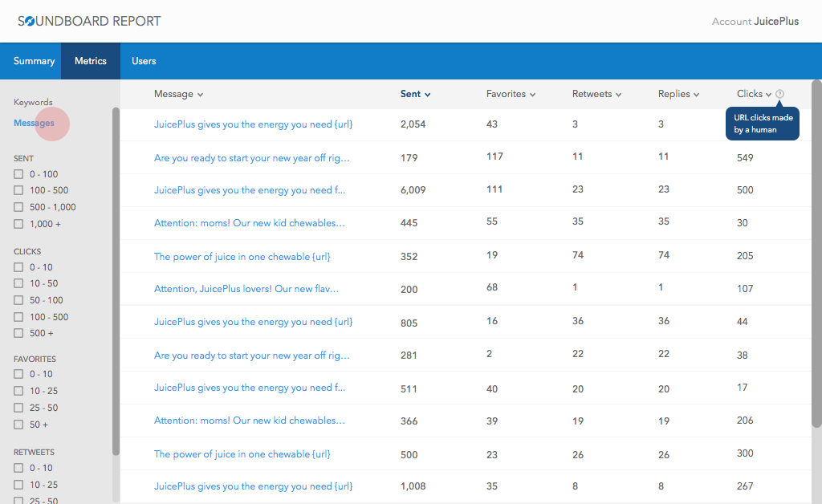Click the Account JuicePlus label
The image size is (822, 504).
[x=755, y=22]
